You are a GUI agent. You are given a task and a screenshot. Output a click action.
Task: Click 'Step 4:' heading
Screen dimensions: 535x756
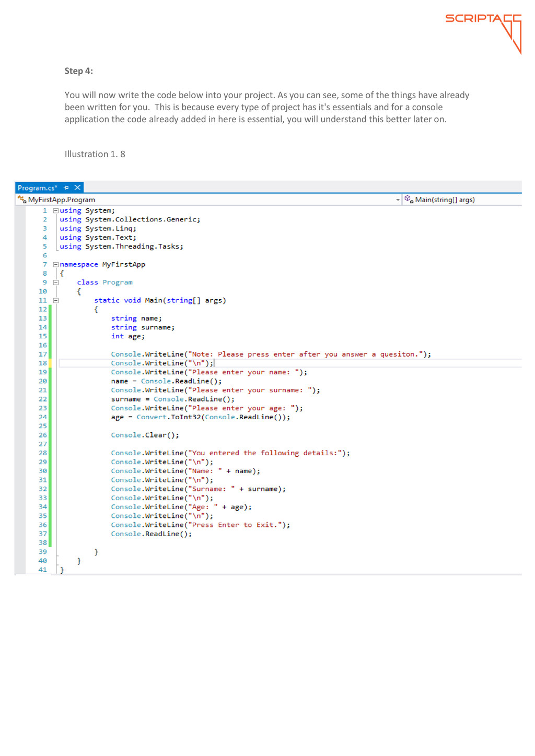79,71
